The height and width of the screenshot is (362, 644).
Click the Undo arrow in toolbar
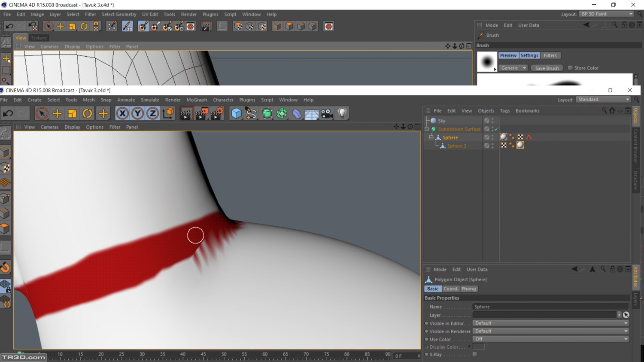(8, 113)
